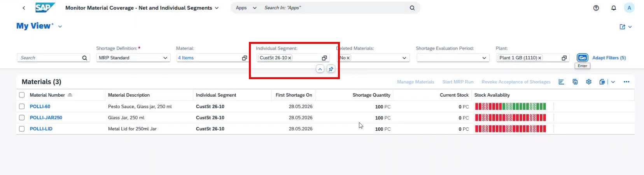Expand the My View variant dropdown
This screenshot has width=644, height=175.
tap(60, 26)
